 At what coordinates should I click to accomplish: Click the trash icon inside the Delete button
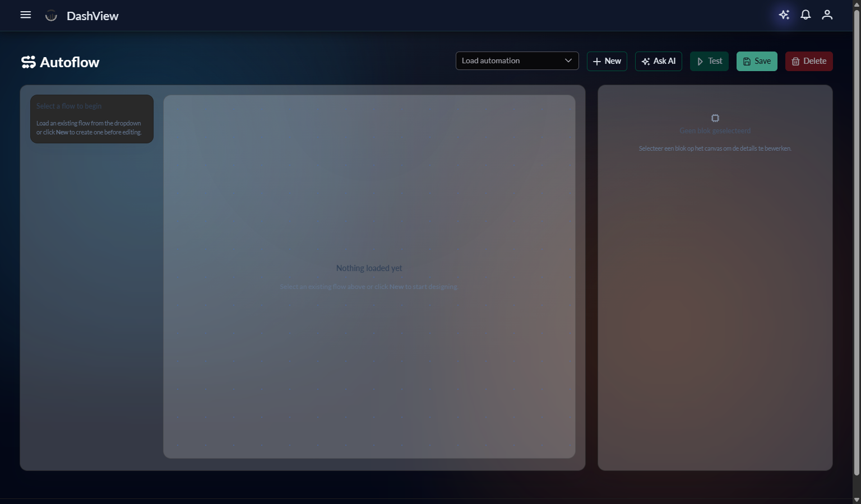(x=795, y=61)
